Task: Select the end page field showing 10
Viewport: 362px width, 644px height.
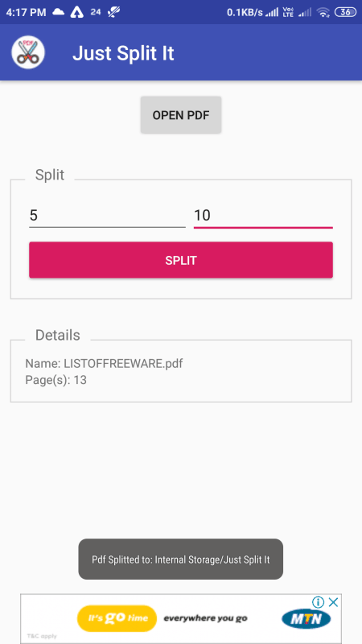Action: point(263,216)
